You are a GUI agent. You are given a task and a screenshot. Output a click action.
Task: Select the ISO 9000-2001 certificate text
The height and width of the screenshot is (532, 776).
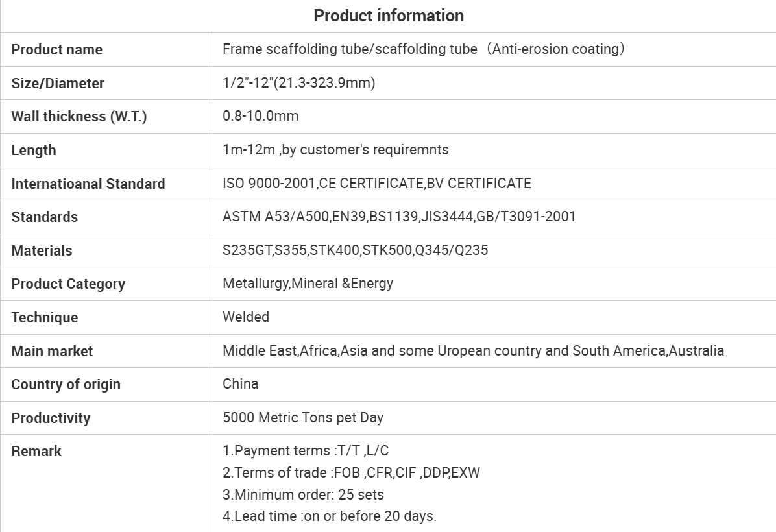coord(376,184)
